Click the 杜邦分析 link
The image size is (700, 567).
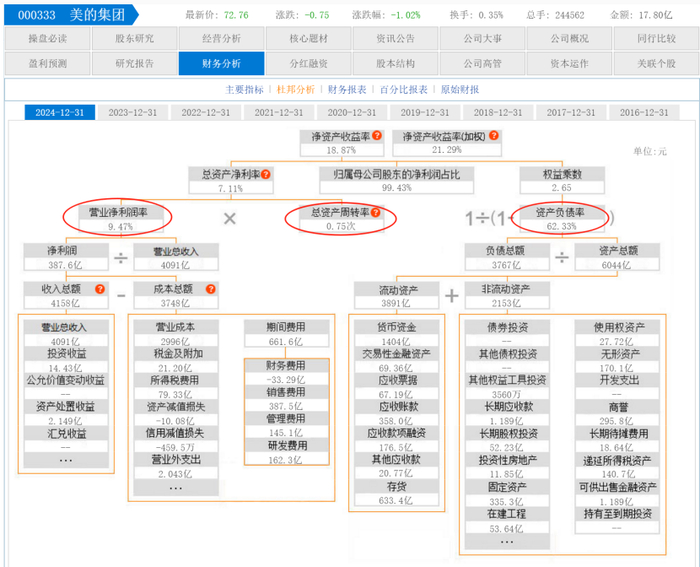coord(296,90)
